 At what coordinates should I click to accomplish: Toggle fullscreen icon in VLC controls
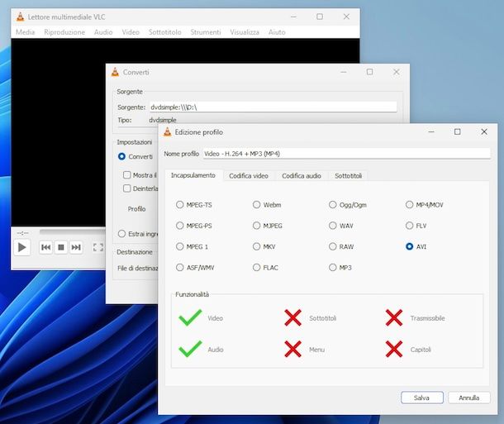[x=98, y=247]
